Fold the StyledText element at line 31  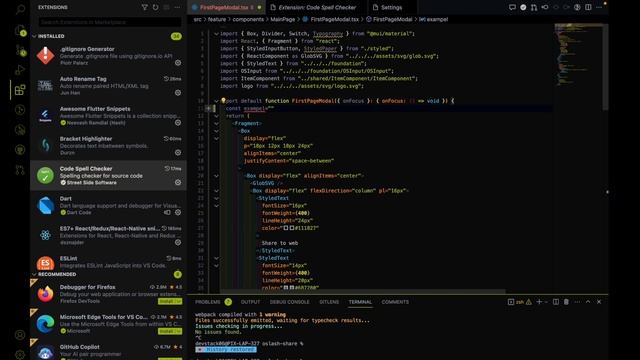click(216, 258)
